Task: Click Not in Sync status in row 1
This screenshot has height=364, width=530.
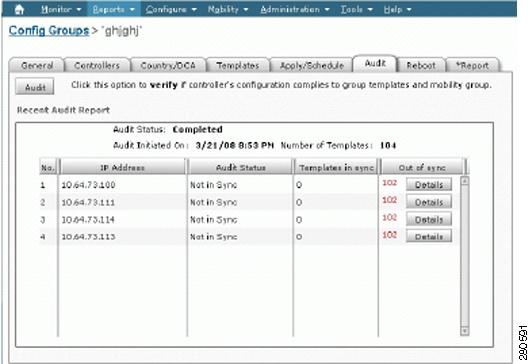Action: pyautogui.click(x=213, y=185)
